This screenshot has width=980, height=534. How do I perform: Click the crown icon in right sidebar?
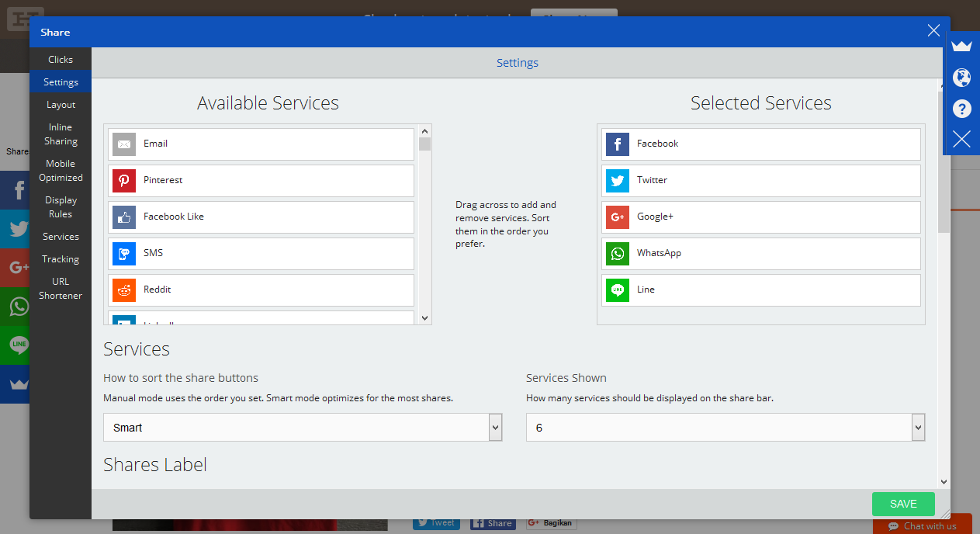(961, 46)
